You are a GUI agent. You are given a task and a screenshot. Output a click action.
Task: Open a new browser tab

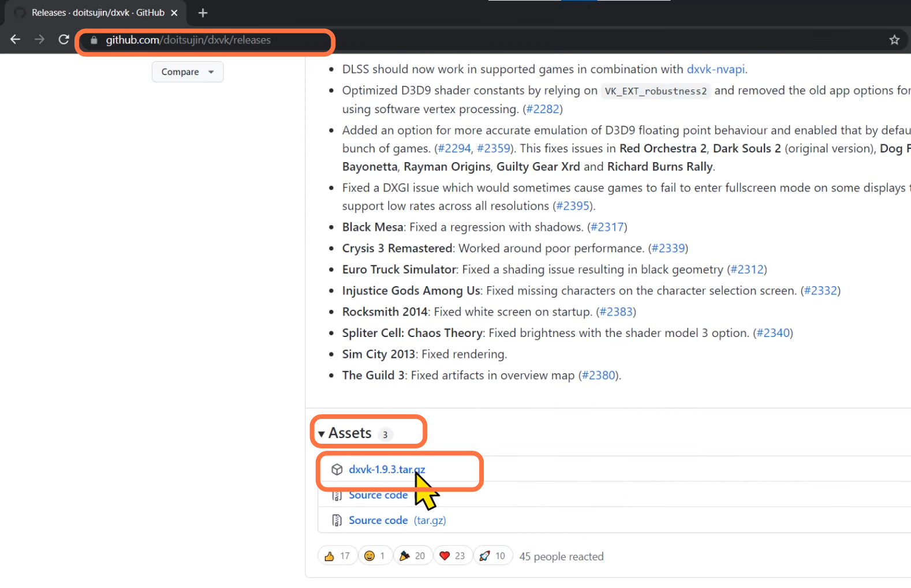point(203,13)
